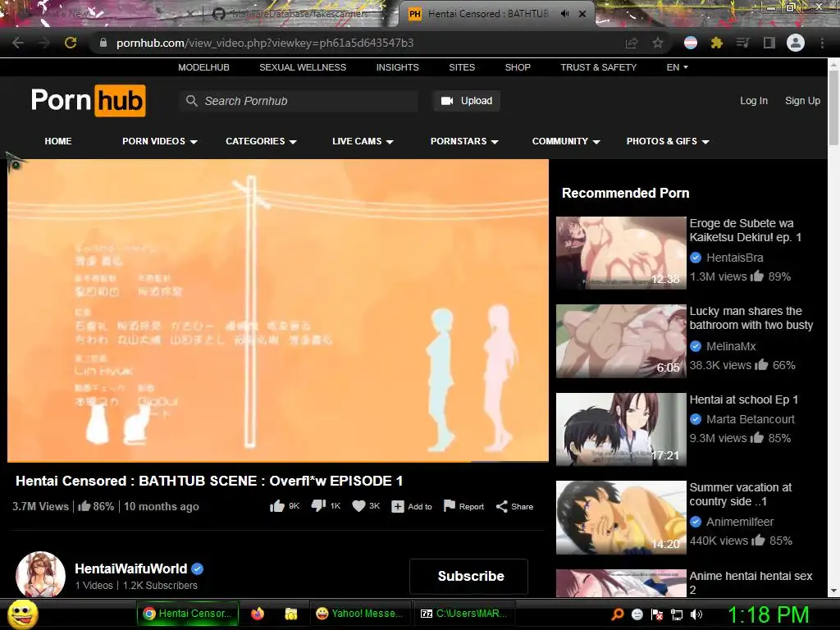The image size is (840, 630).
Task: Click the uploader's avatar image
Action: coord(41,576)
